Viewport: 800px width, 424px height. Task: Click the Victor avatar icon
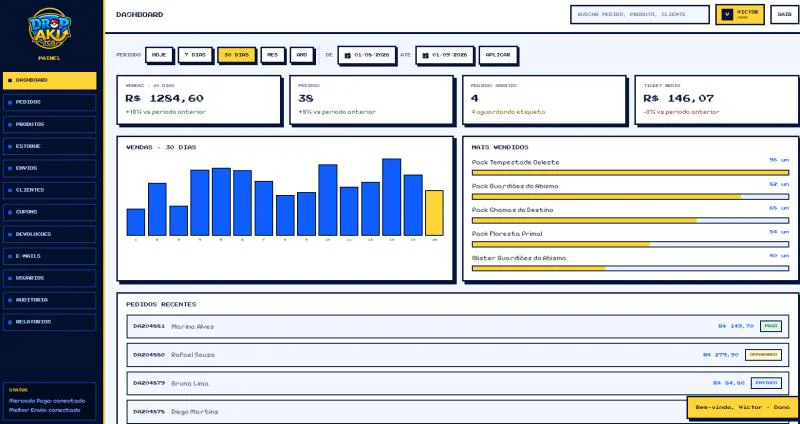(x=727, y=14)
